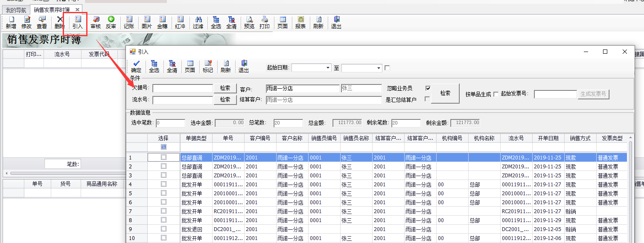The image size is (644, 243).
Task: Open end date dropdown after 至
Action: pyautogui.click(x=379, y=68)
